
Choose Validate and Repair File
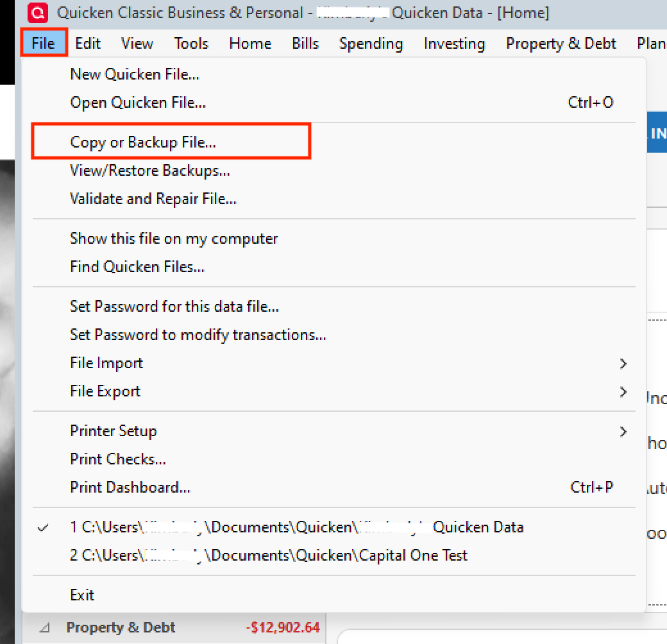153,199
